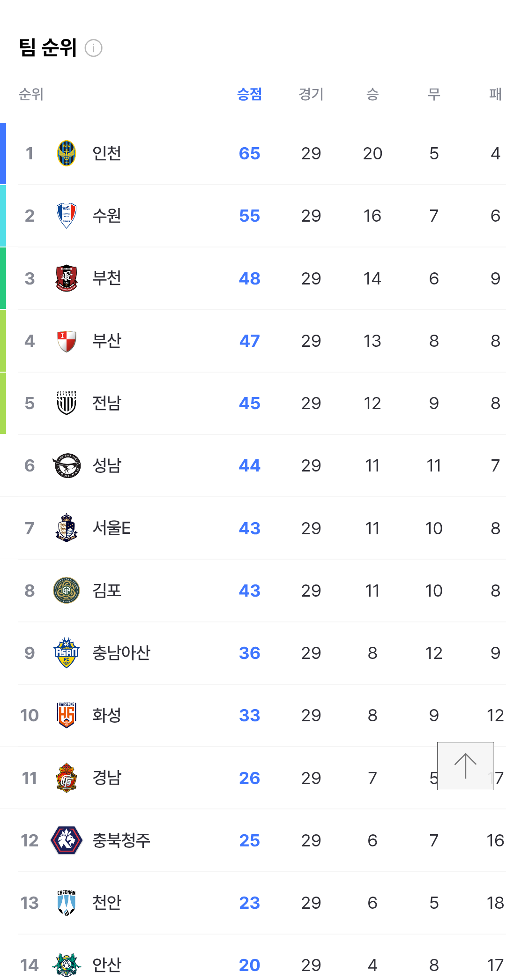Open the 전남 team name link
This screenshot has height=980, width=506.
pos(107,403)
